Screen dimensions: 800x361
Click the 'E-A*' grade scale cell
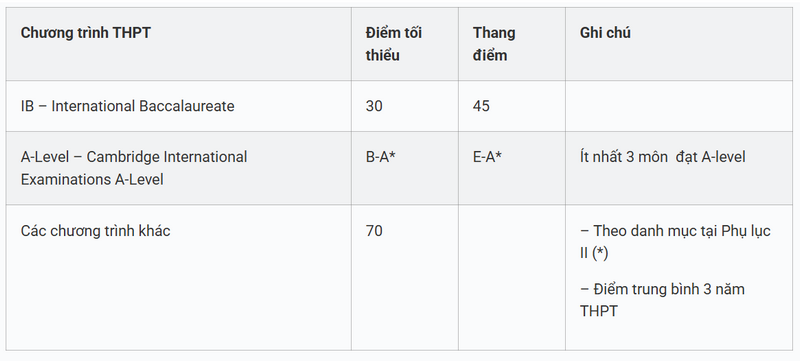pyautogui.click(x=487, y=157)
